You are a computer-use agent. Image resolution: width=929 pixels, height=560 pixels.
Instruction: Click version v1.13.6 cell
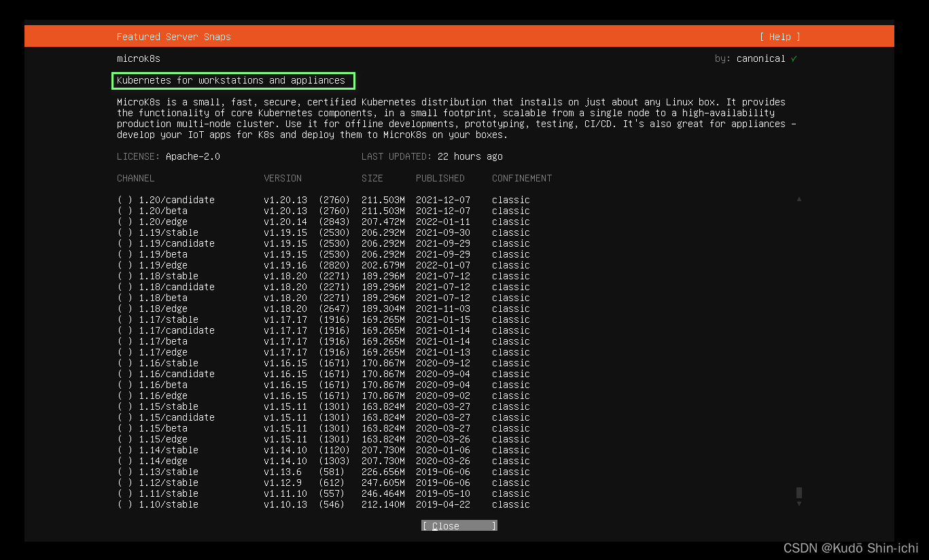(283, 472)
